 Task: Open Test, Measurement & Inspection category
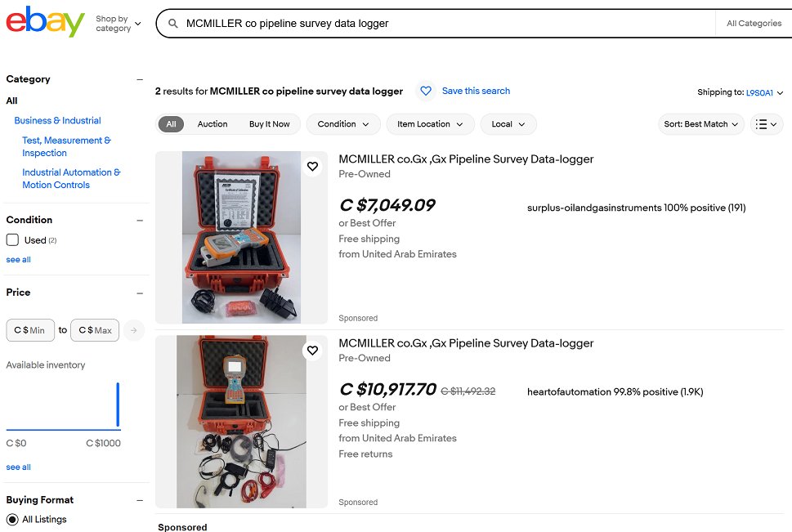pos(67,146)
